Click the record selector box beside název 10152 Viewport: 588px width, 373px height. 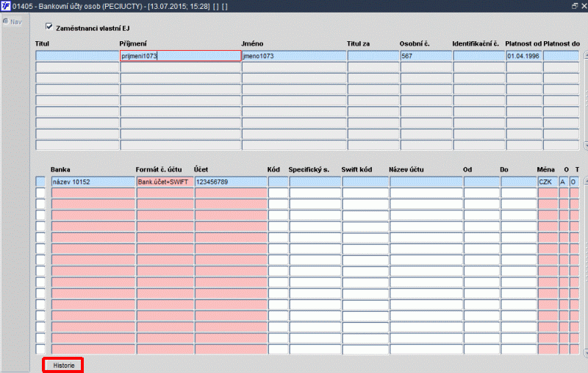pyautogui.click(x=40, y=182)
